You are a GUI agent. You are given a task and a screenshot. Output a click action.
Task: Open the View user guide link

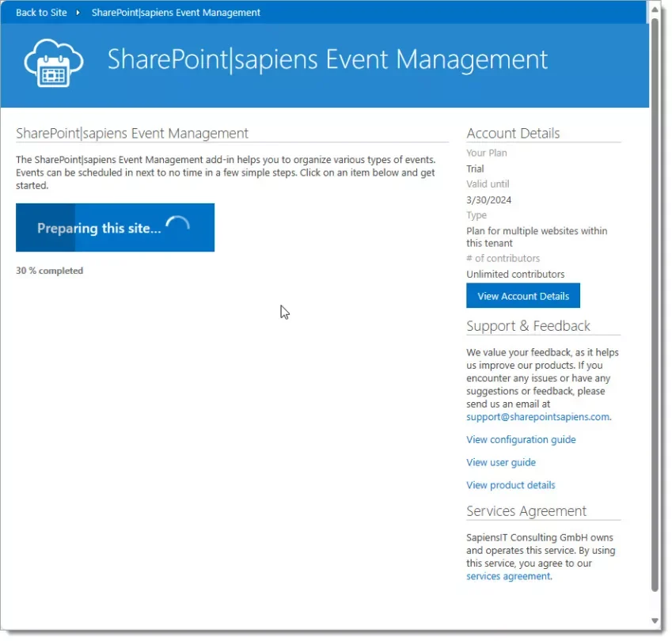point(501,462)
